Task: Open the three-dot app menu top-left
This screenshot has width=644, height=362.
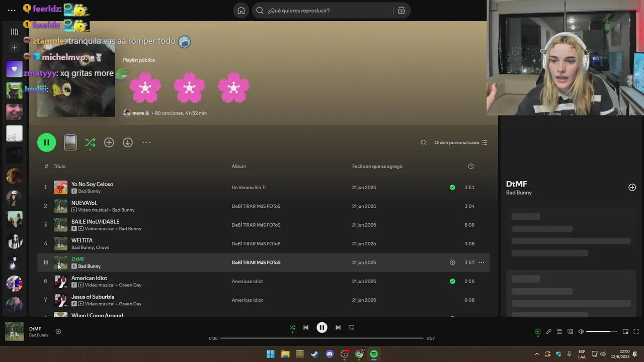Action: [12, 10]
